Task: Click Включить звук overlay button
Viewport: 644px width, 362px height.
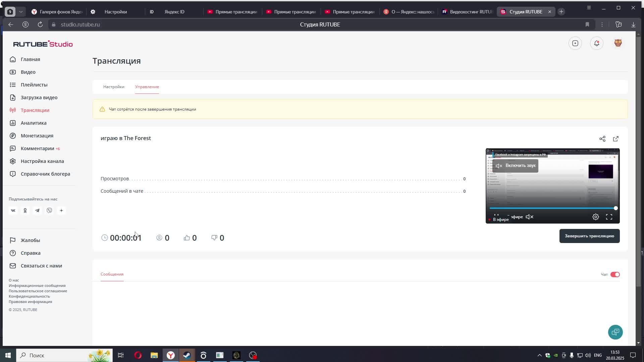Action: pos(515,166)
